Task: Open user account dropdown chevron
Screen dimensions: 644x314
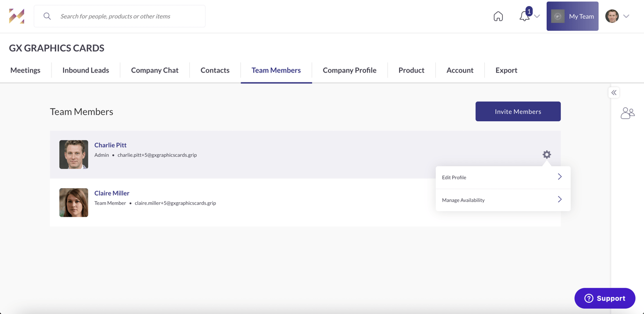Action: point(626,16)
